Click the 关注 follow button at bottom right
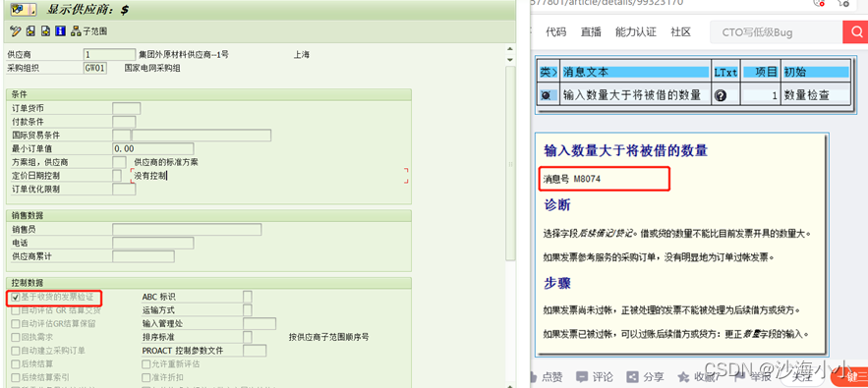Viewport: 868px width, 388px height. pyautogui.click(x=801, y=376)
